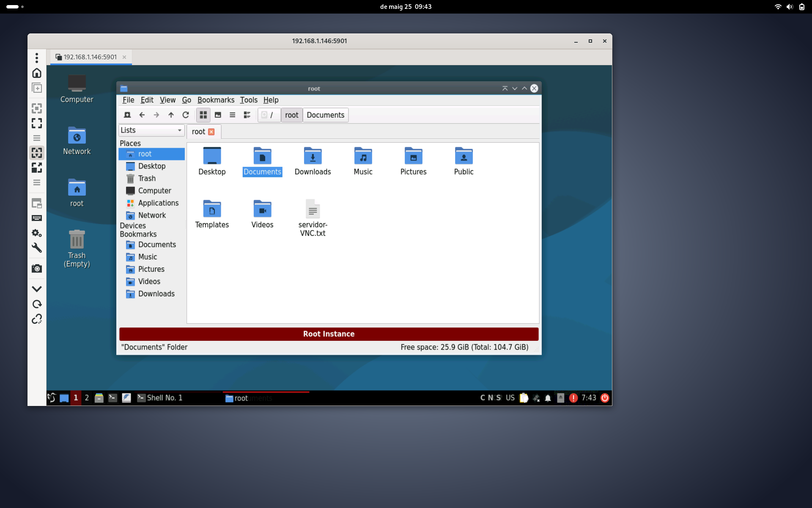This screenshot has height=508, width=812.
Task: Reload folder with the refresh toolbar icon
Action: 185,115
